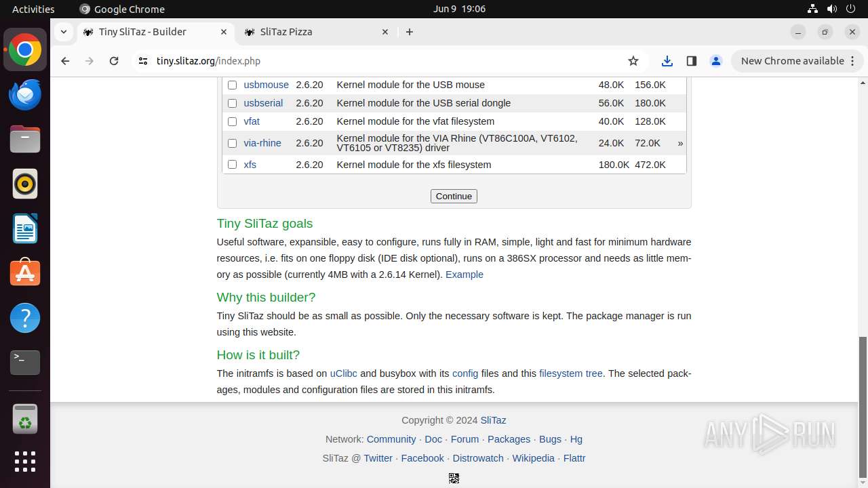Launch Thunderbird mail from the dock
The width and height of the screenshot is (868, 488).
(x=25, y=95)
